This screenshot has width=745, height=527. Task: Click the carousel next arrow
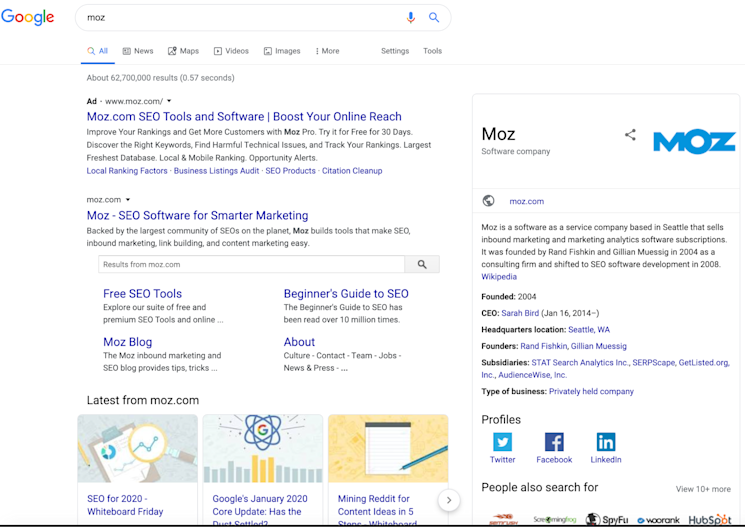(x=449, y=500)
